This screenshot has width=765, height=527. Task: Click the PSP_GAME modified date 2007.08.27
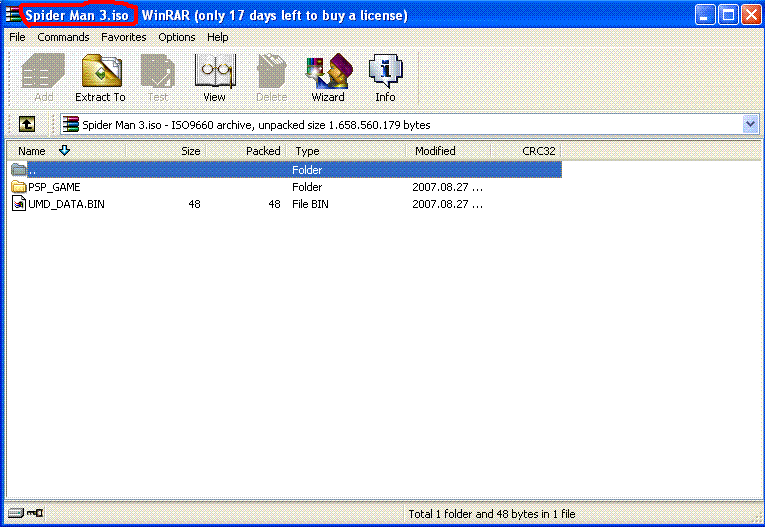[447, 187]
